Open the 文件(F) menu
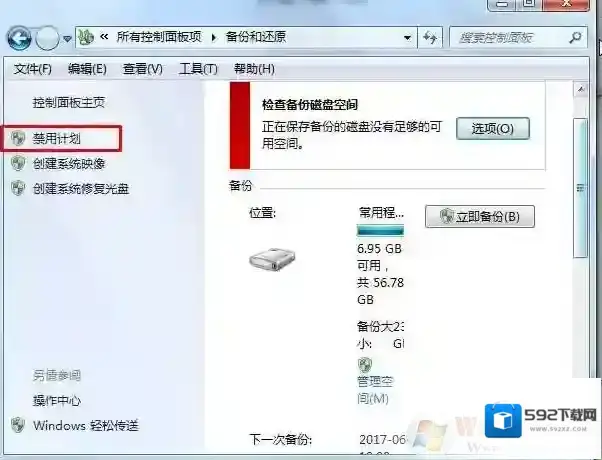 32,69
